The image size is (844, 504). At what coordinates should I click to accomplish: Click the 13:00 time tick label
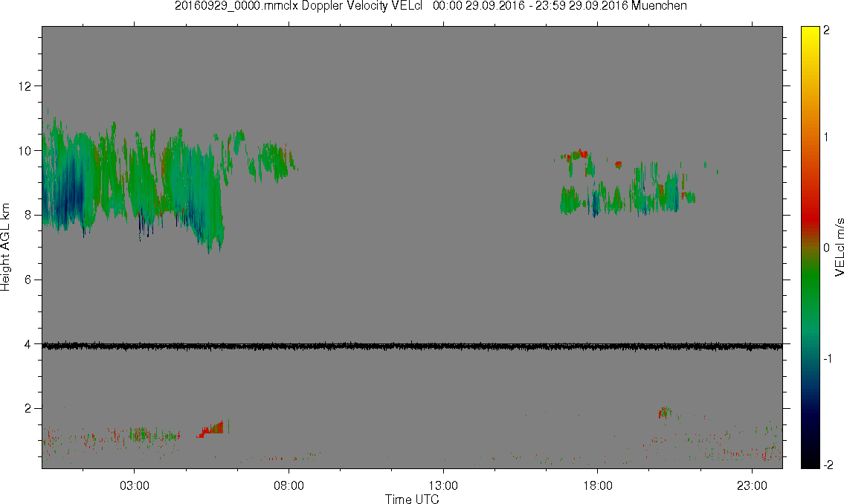[443, 485]
